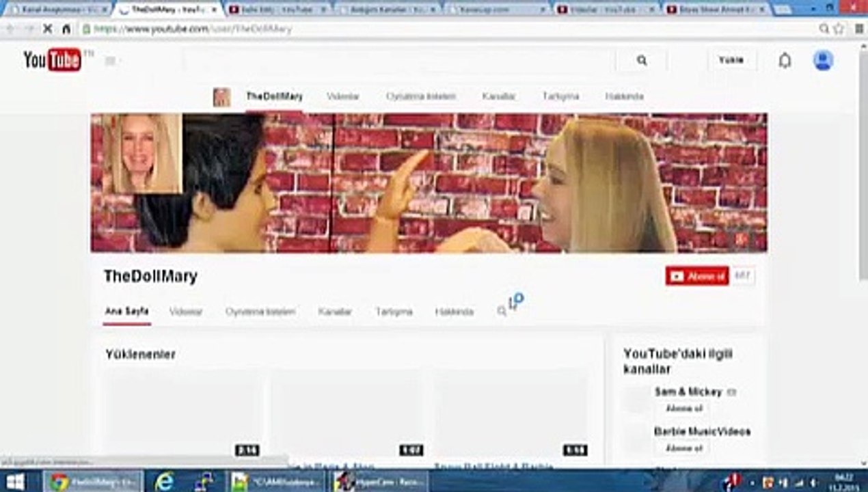The height and width of the screenshot is (492, 868).
Task: Open the third uploaded video thumbnail
Action: (x=511, y=413)
